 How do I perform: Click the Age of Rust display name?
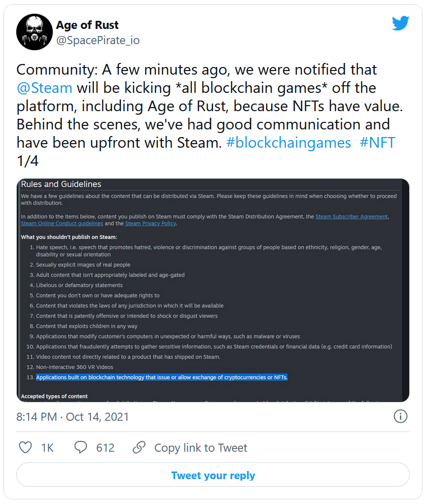click(87, 25)
